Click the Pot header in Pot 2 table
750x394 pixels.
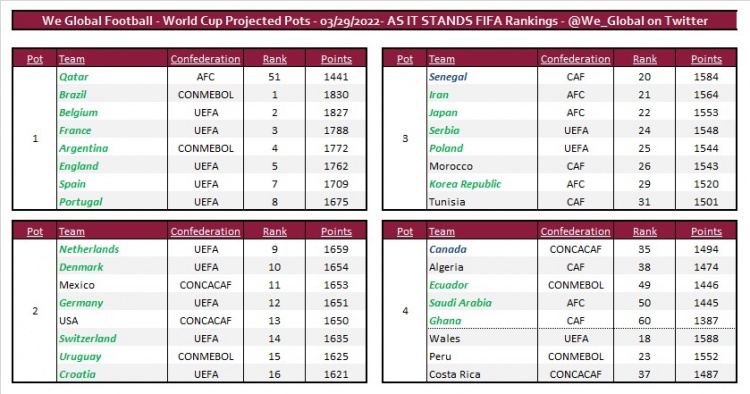[35, 231]
